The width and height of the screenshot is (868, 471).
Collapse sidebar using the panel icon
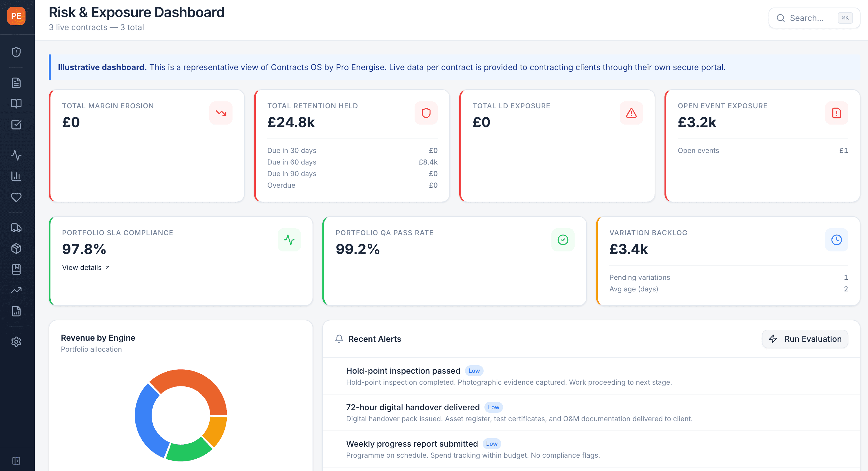click(x=16, y=461)
